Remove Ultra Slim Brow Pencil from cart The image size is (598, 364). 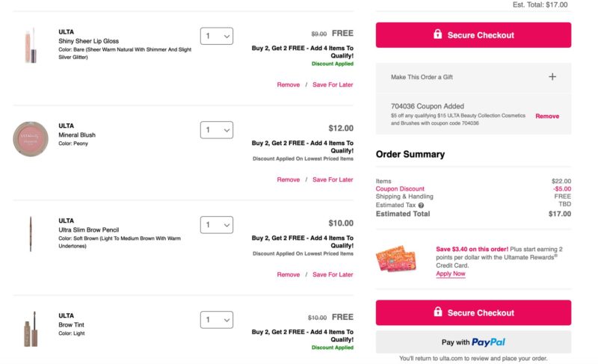pyautogui.click(x=288, y=275)
